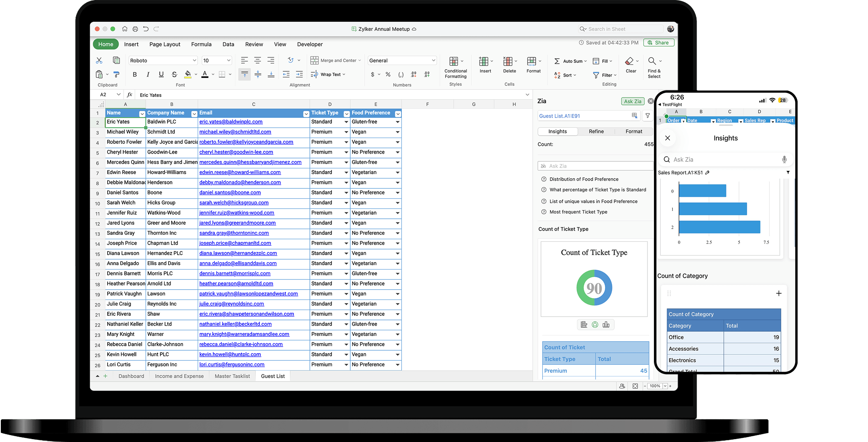Viewport: 868px width, 442px height.
Task: Open eric.yates@baldwinplc.com email link
Action: click(x=231, y=122)
